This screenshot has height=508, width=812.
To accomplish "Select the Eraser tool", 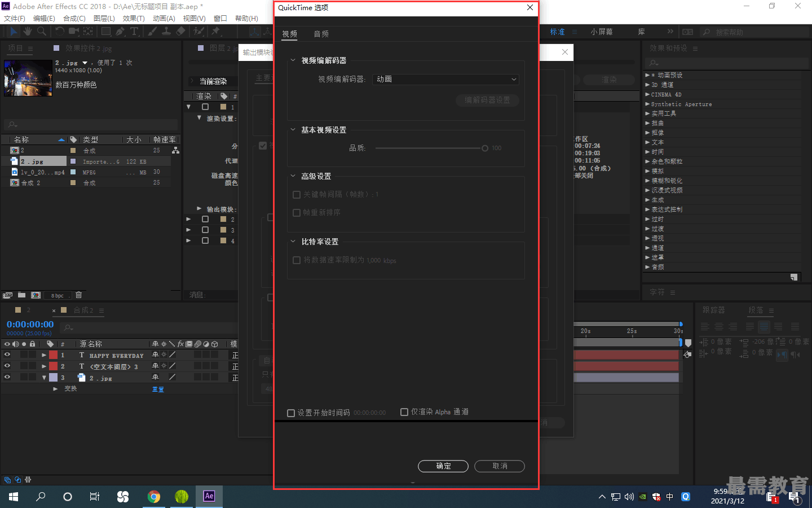I will point(180,32).
